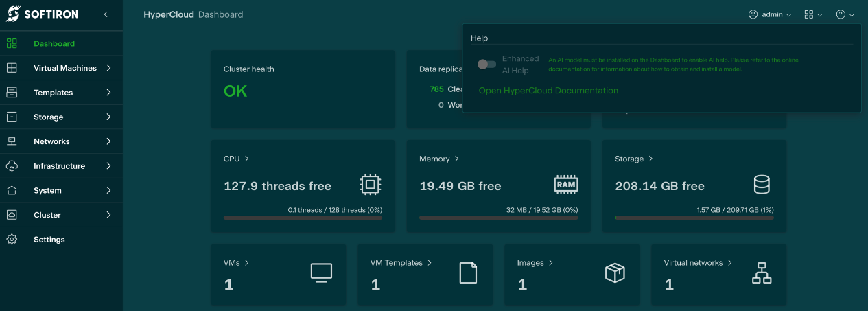Collapse the sidebar with the arrow
Screen dimensions: 868x311
pyautogui.click(x=106, y=14)
